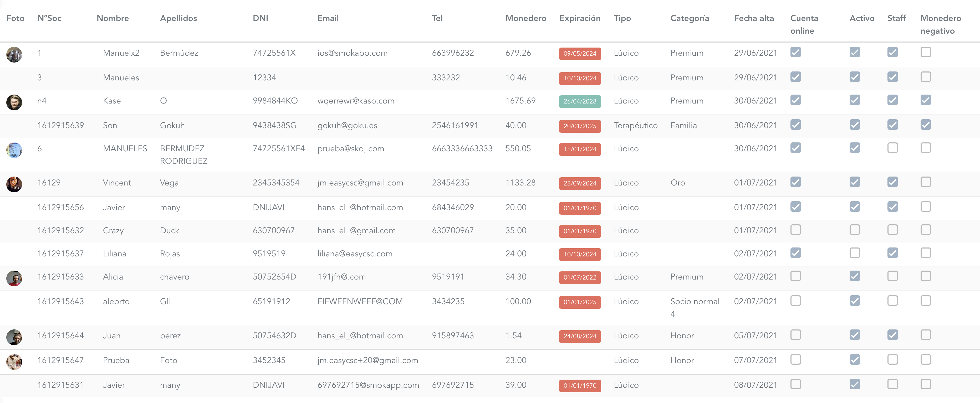Click member number 1612915637
Image resolution: width=980 pixels, height=403 pixels.
pos(60,254)
